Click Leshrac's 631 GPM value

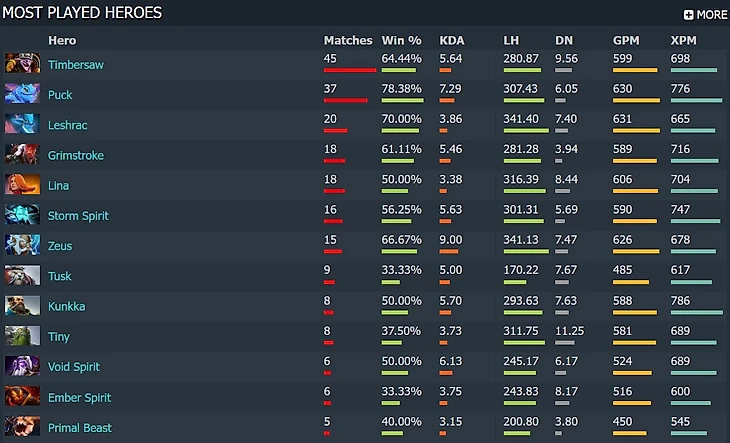(x=622, y=119)
